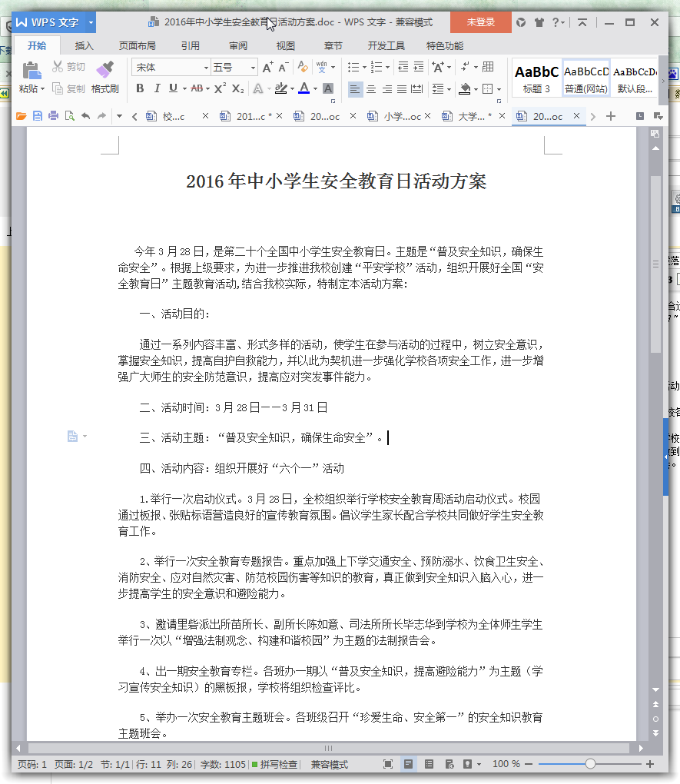Click zoom out minus button in status bar

(x=529, y=764)
